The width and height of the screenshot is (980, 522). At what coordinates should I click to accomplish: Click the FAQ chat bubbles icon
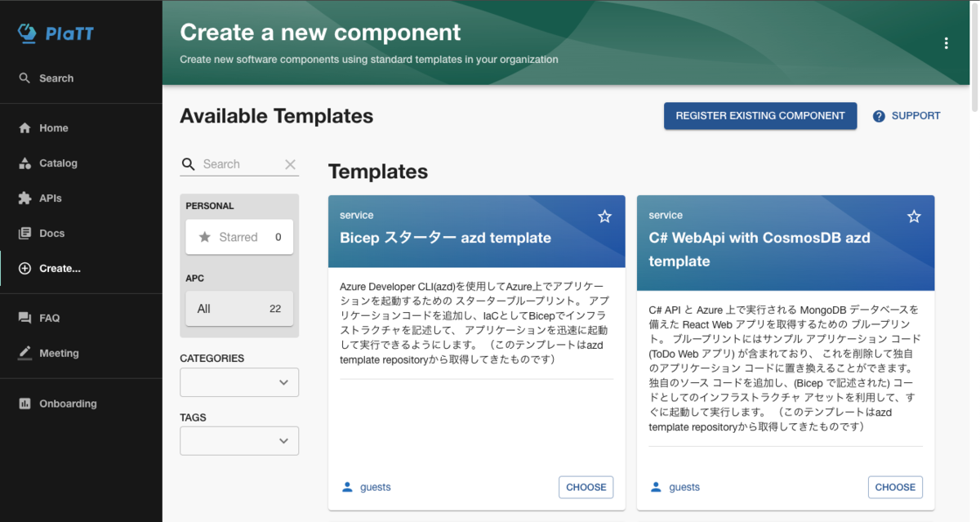click(x=24, y=319)
